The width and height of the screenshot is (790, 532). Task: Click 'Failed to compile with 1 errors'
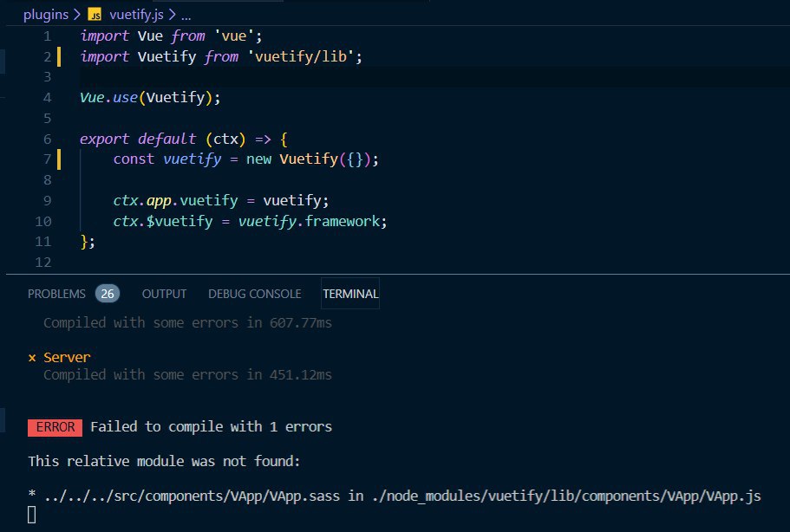(x=211, y=427)
